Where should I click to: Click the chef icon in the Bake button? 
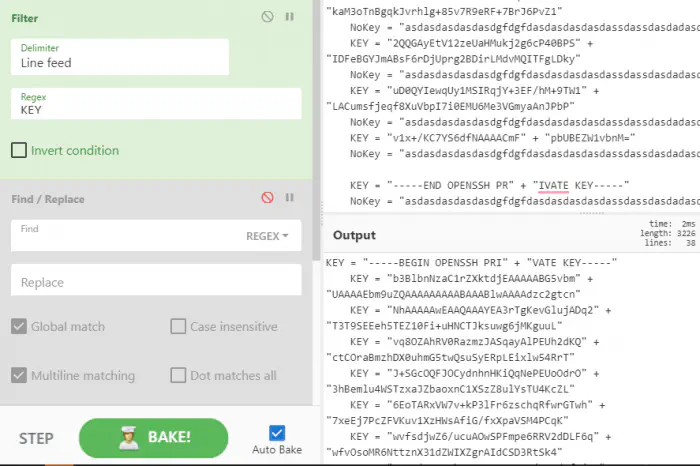point(128,437)
